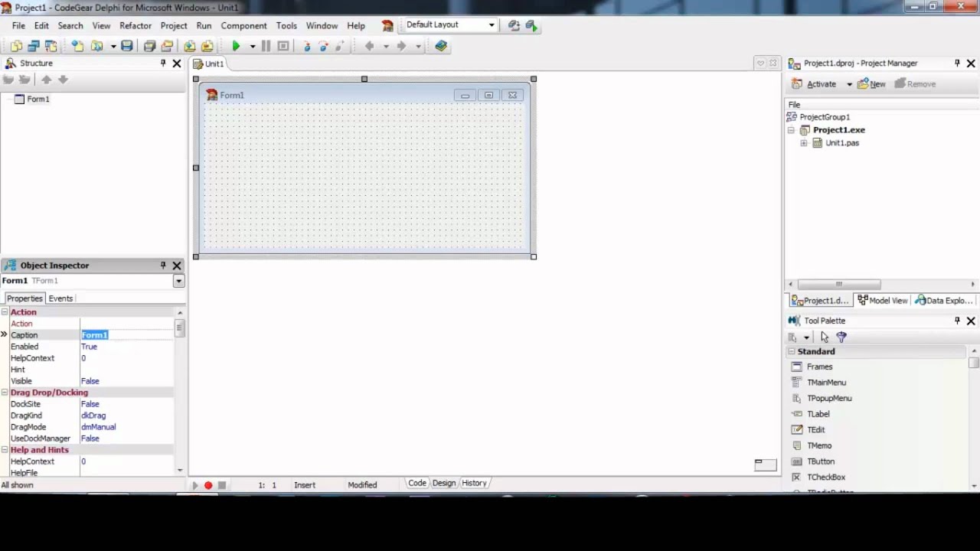This screenshot has height=551, width=980.
Task: Select the arrow pointer in Tool Palette
Action: pos(824,337)
